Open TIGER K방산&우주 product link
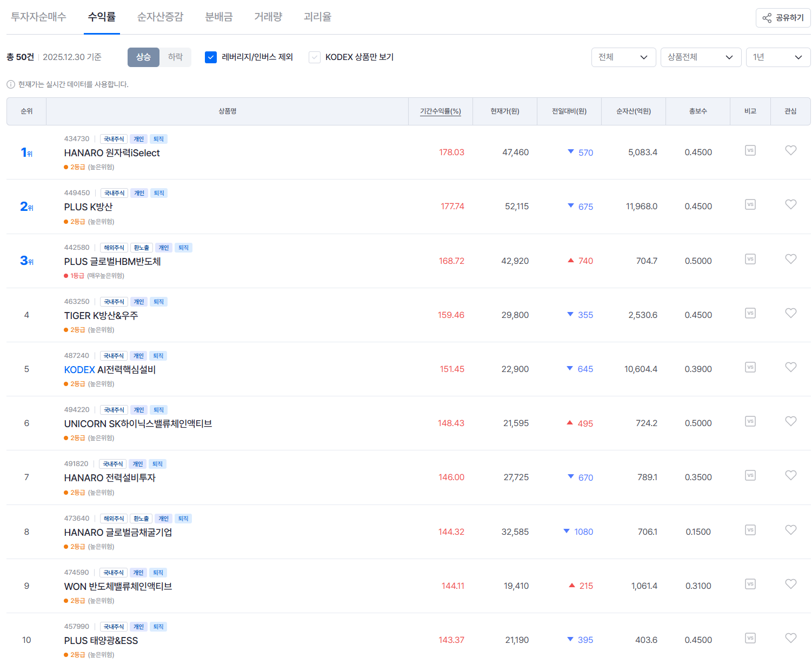This screenshot has height=664, width=812. 101,316
